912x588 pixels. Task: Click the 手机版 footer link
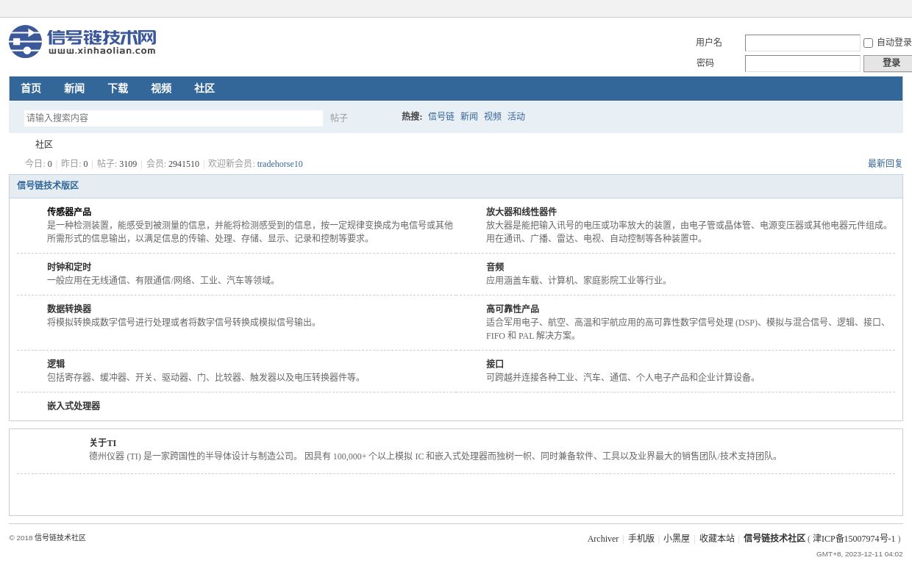[641, 539]
